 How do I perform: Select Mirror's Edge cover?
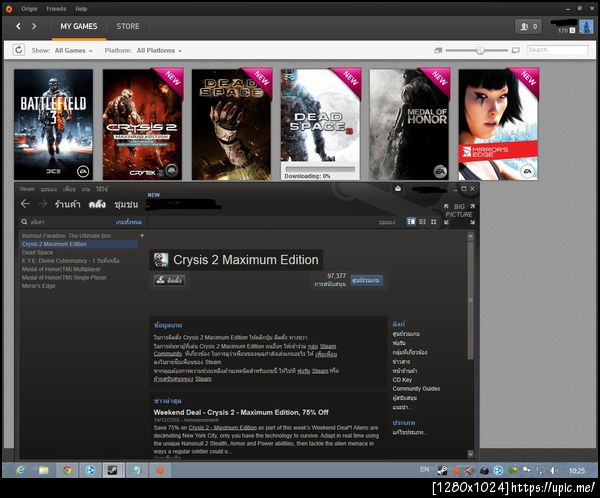(498, 124)
